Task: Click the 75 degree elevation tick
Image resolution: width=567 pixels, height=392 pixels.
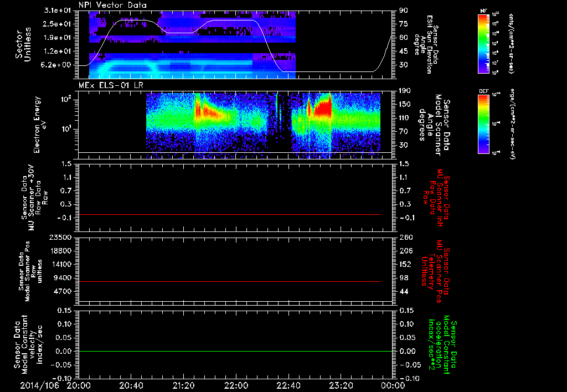Action: coord(404,24)
